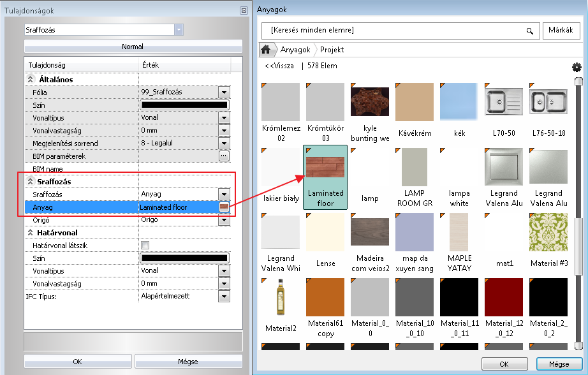Click the Laminated floor material swatch icon

[224, 207]
